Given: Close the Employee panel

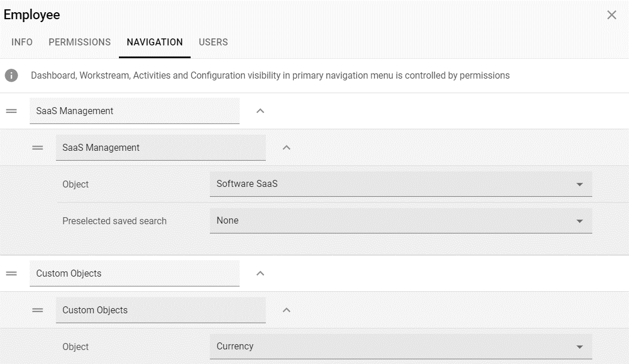Looking at the screenshot, I should point(612,15).
